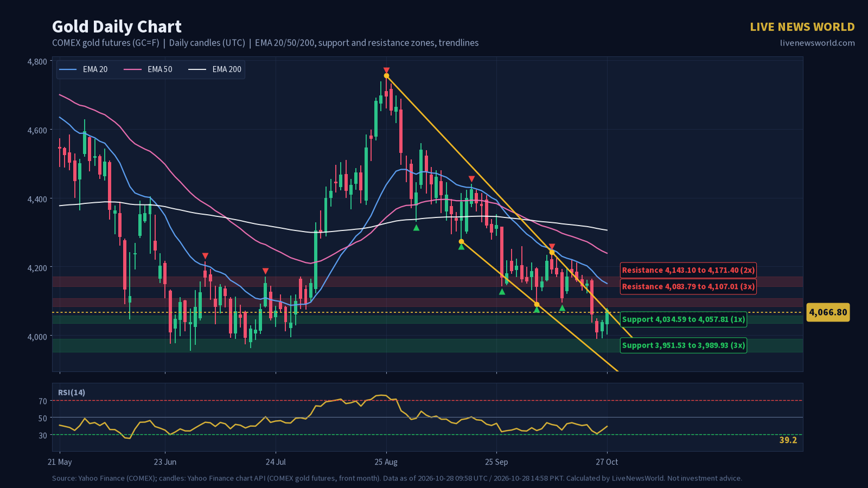Click the yellow trendline anchor dot at the August peak
868x488 pixels.
point(386,76)
